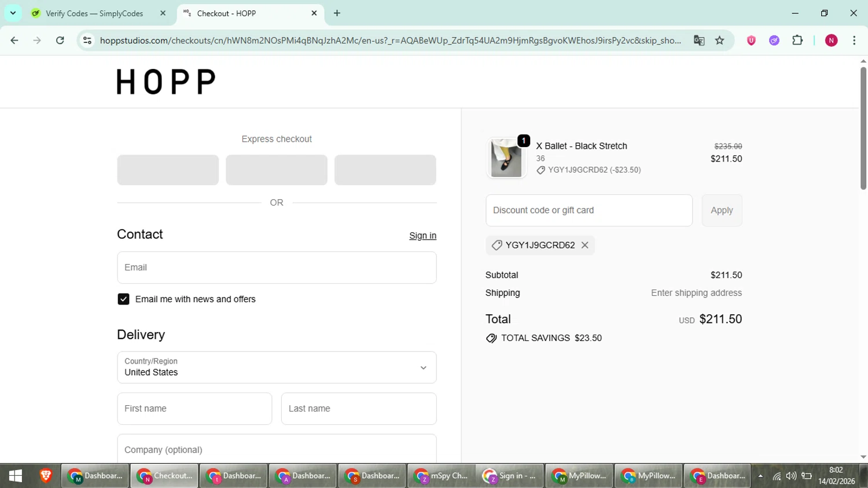
Task: Follow the Sign in link
Action: coord(423,236)
